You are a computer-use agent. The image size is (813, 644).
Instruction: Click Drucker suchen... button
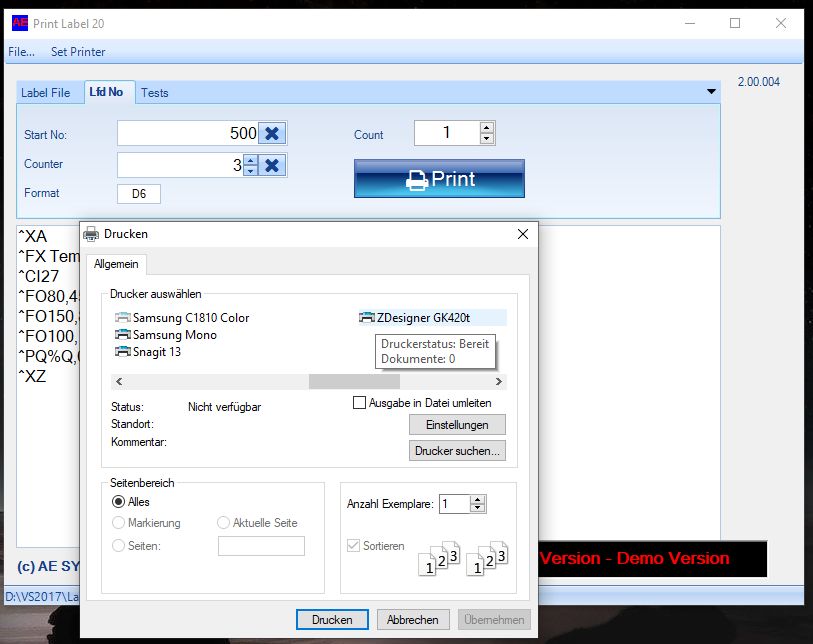pos(457,451)
